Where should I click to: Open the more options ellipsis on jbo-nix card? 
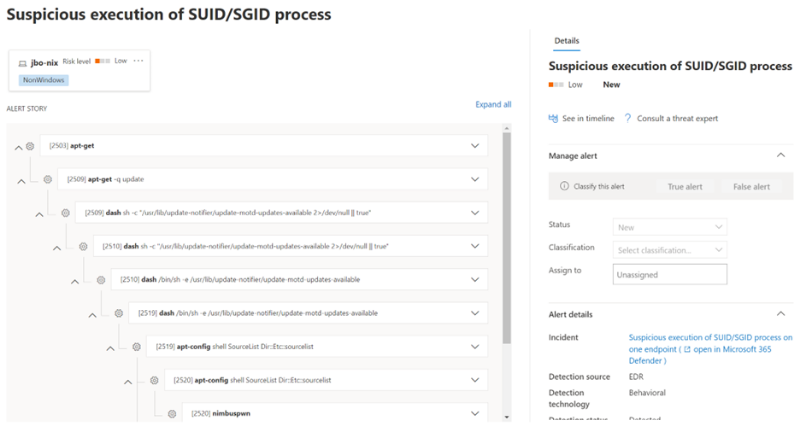click(139, 61)
